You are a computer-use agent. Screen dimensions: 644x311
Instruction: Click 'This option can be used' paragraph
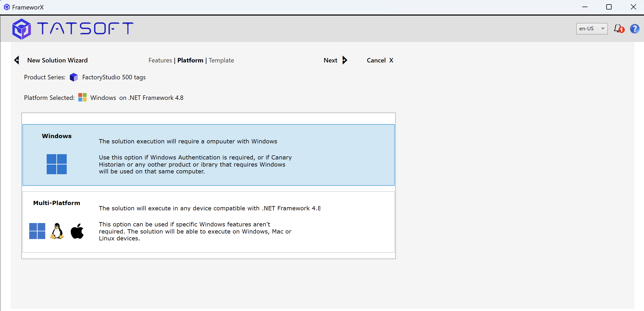[x=195, y=231]
